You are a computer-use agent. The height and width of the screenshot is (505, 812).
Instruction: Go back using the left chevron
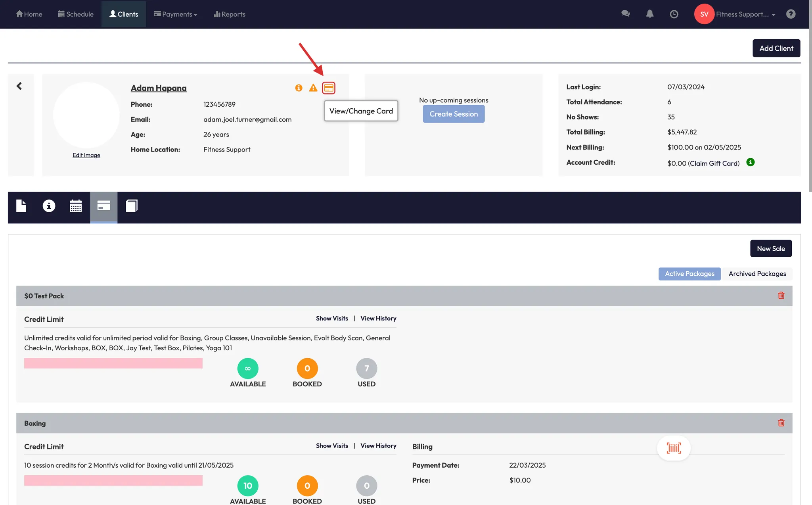click(19, 86)
